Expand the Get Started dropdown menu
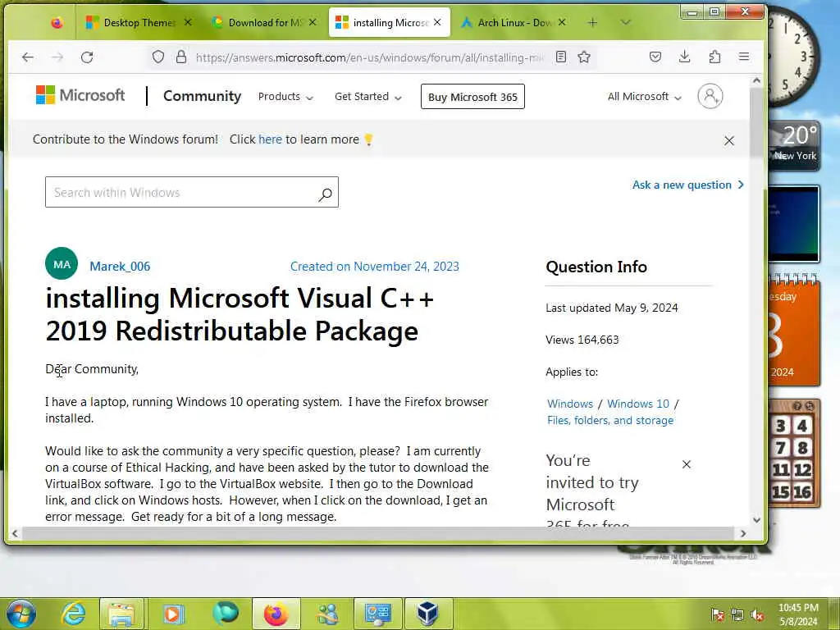The image size is (840, 630). [x=368, y=97]
